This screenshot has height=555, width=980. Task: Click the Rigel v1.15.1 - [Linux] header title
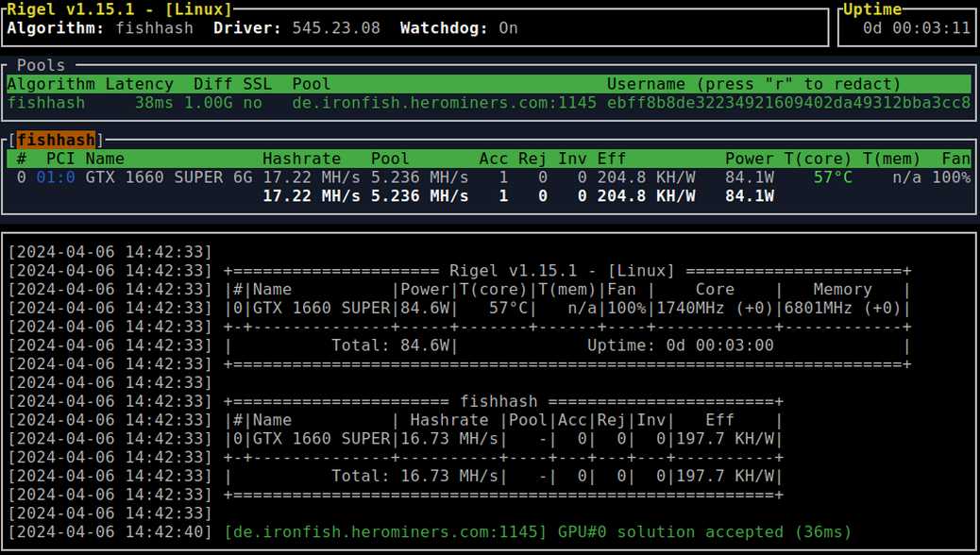(119, 9)
